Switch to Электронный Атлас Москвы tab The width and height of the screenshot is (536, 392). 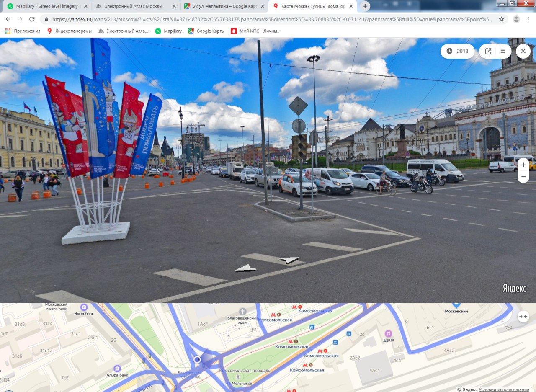pos(136,6)
